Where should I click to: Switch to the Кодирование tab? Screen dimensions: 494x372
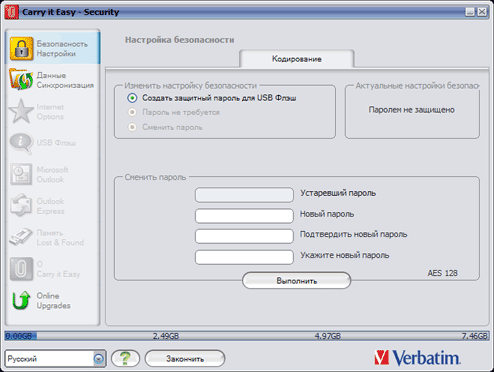297,59
